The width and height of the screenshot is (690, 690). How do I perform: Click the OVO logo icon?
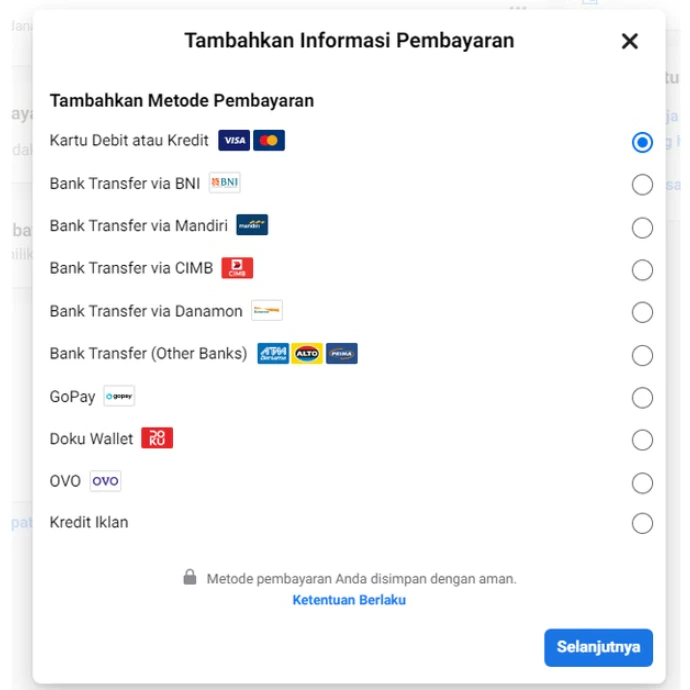click(105, 481)
